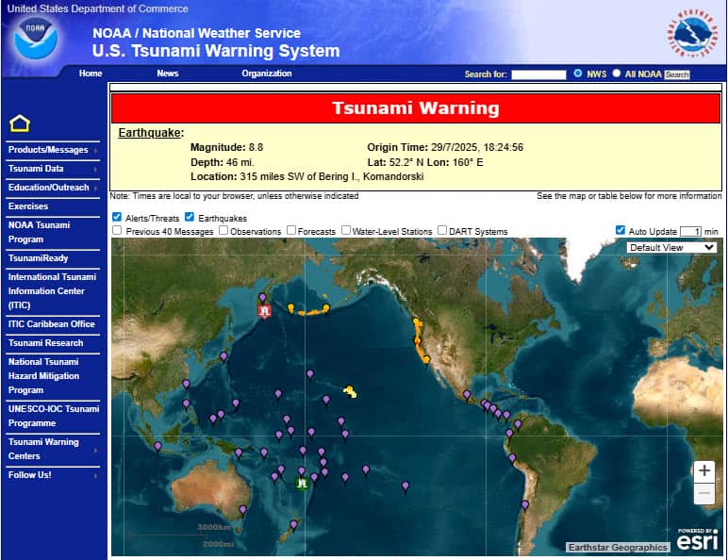
Task: Click the red earthquake epicenter marker
Action: (x=265, y=311)
